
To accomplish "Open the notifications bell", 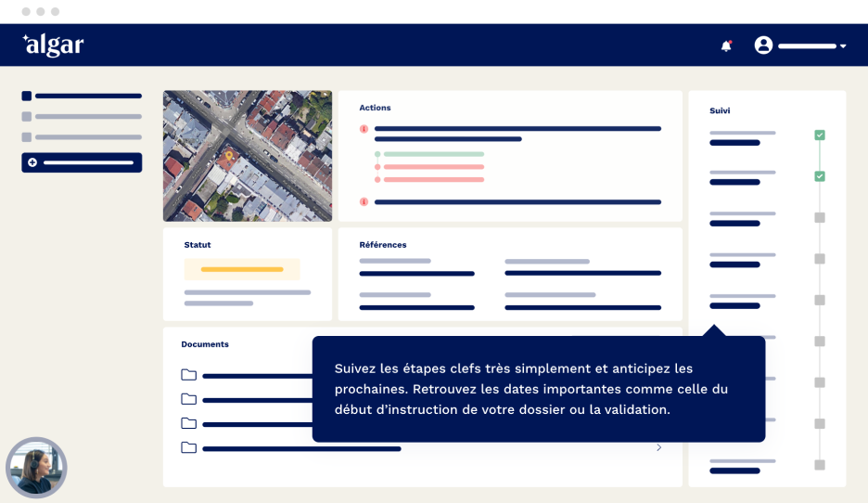I will tap(726, 46).
